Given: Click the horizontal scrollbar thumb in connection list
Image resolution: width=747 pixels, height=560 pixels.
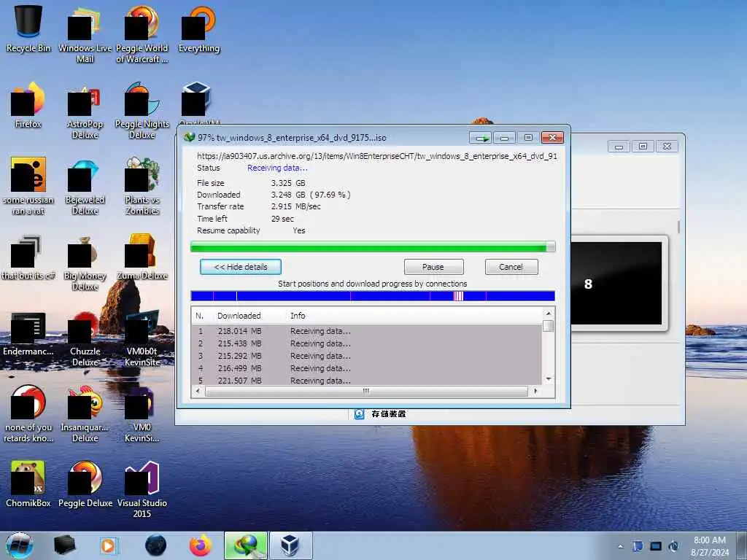Looking at the screenshot, I should tap(366, 391).
